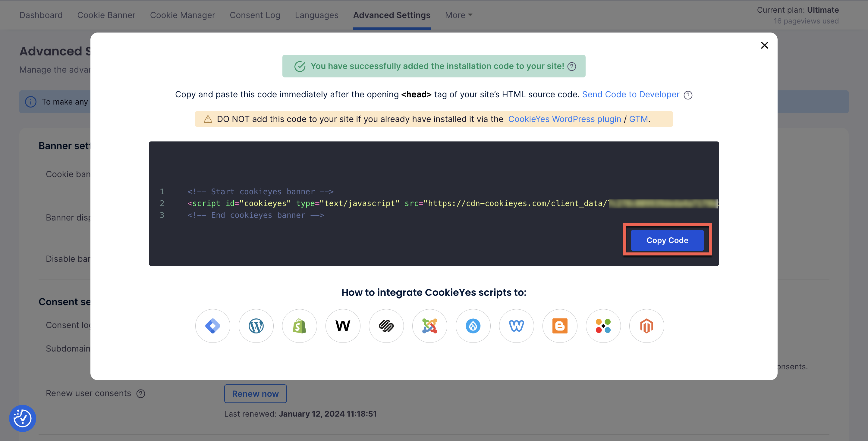Expand the More dropdown menu
Image resolution: width=868 pixels, height=441 pixels.
tap(459, 15)
